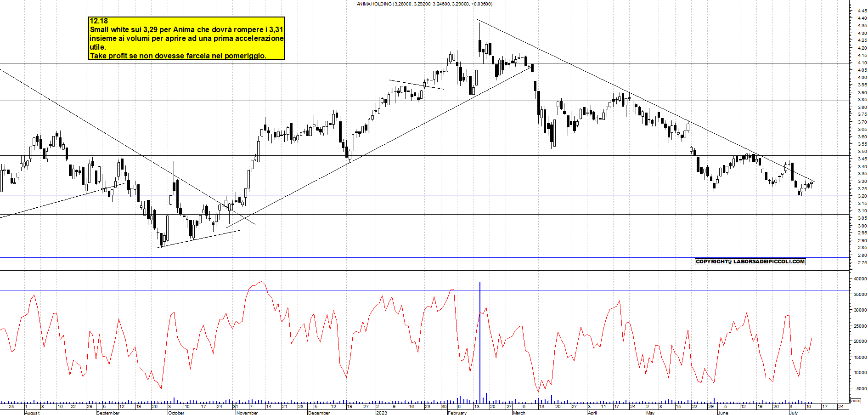Click the x1000 volume scale label
Viewport: 868px width, 415px height.
point(856,401)
